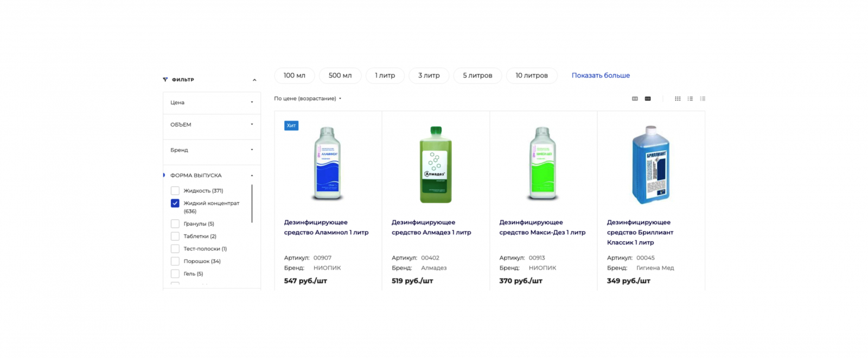Select the '500 мл' volume chip

coord(340,76)
